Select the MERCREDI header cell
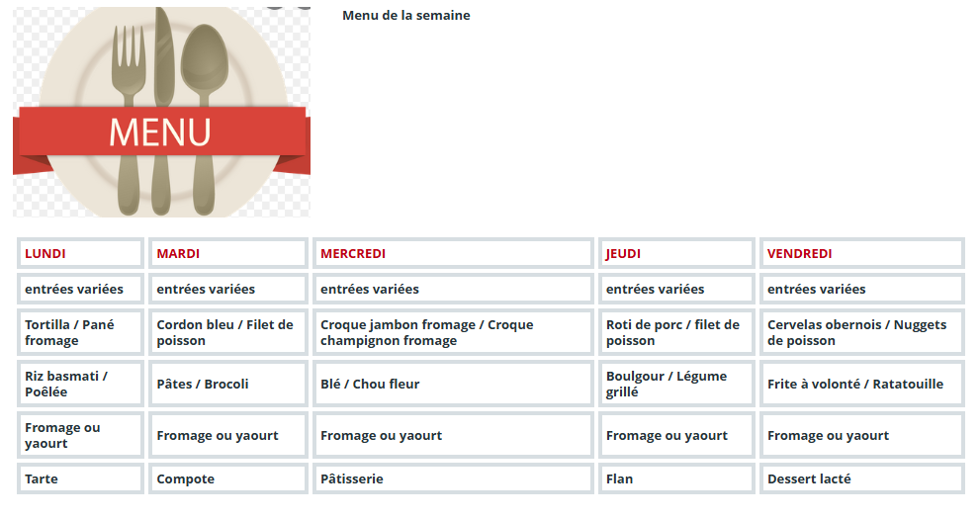This screenshot has height=520, width=980. click(x=453, y=254)
